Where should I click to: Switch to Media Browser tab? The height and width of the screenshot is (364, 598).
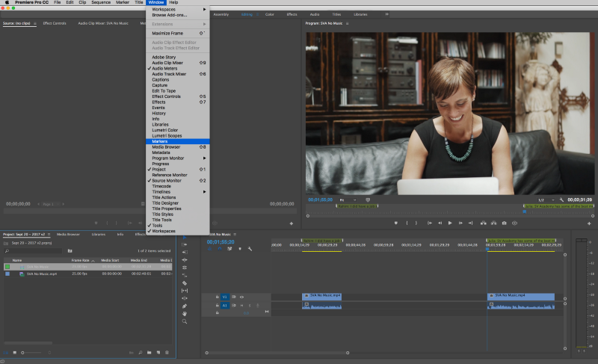click(68, 235)
